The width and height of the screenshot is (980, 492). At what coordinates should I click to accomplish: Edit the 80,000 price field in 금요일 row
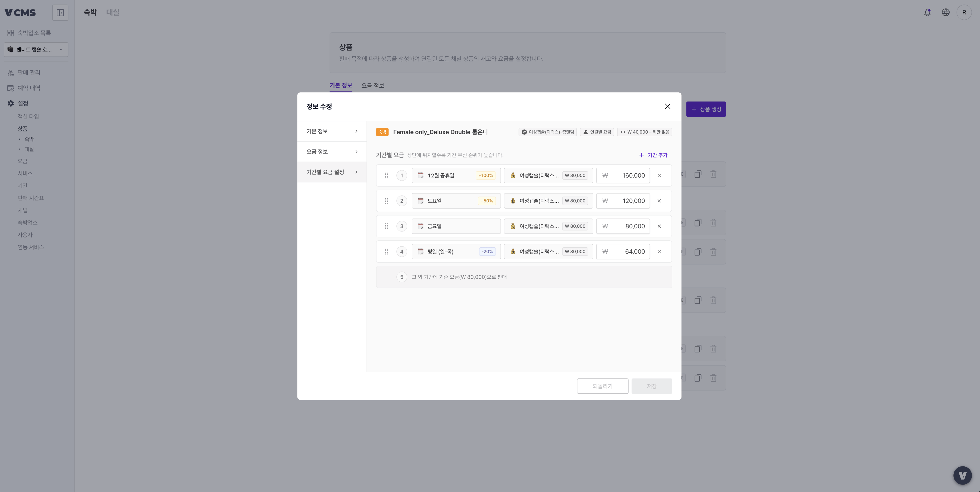pyautogui.click(x=623, y=226)
